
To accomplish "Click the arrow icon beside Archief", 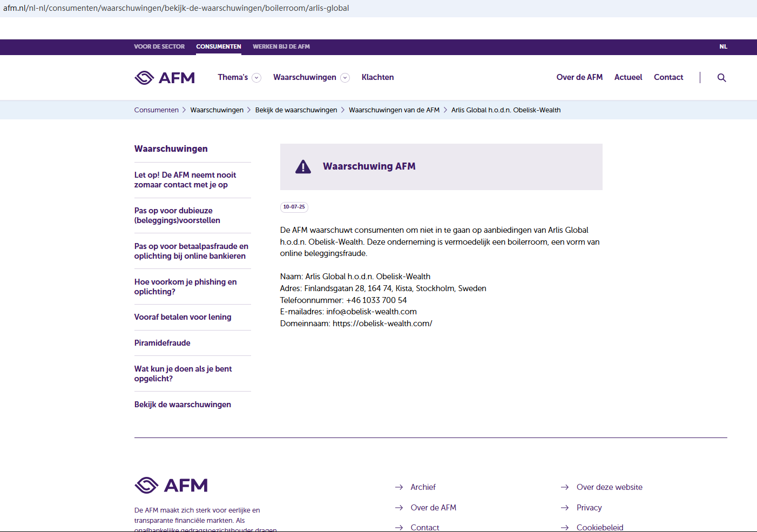I will tap(399, 487).
